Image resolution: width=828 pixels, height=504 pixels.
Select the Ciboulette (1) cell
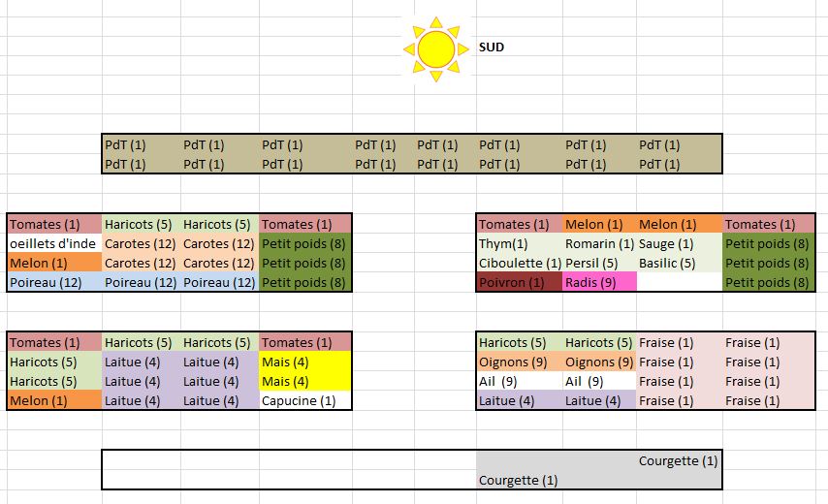click(x=519, y=263)
